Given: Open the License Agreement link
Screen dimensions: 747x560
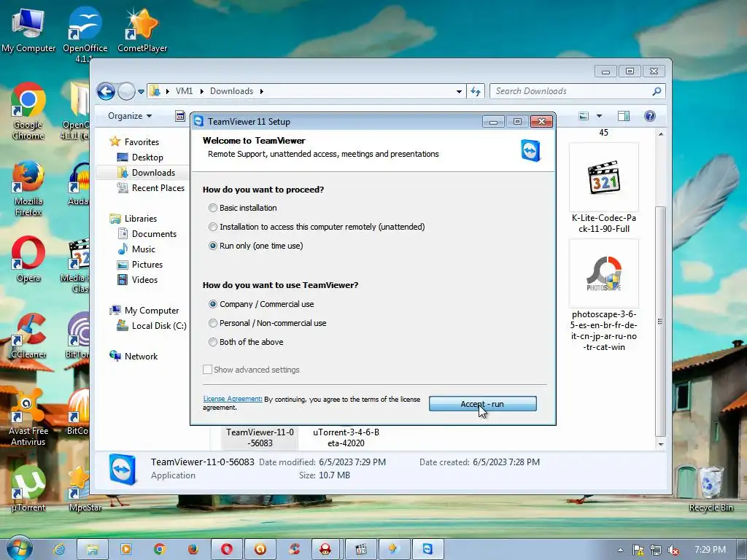Looking at the screenshot, I should (233, 399).
